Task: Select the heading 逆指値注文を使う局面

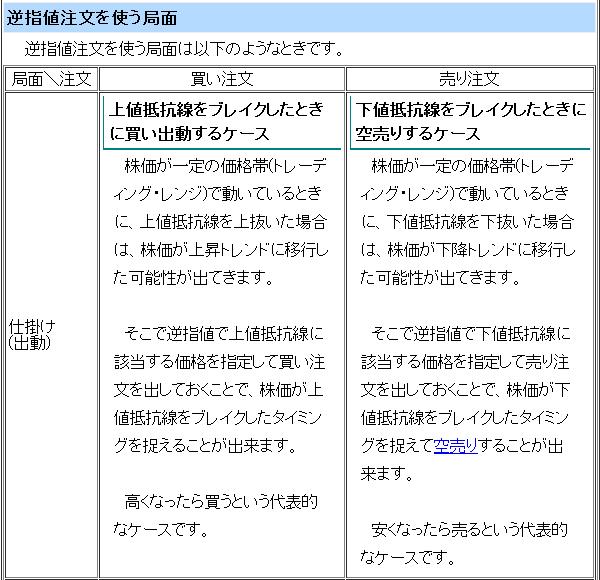Action: 92,18
